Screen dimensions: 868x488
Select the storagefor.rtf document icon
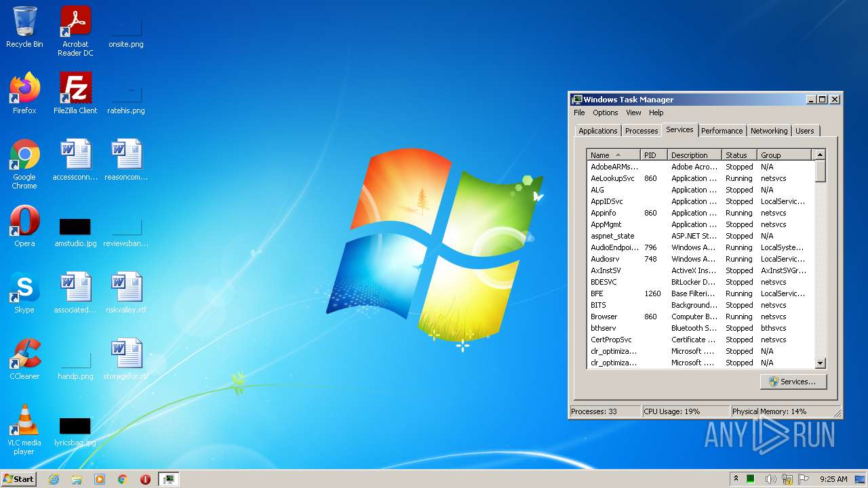126,360
